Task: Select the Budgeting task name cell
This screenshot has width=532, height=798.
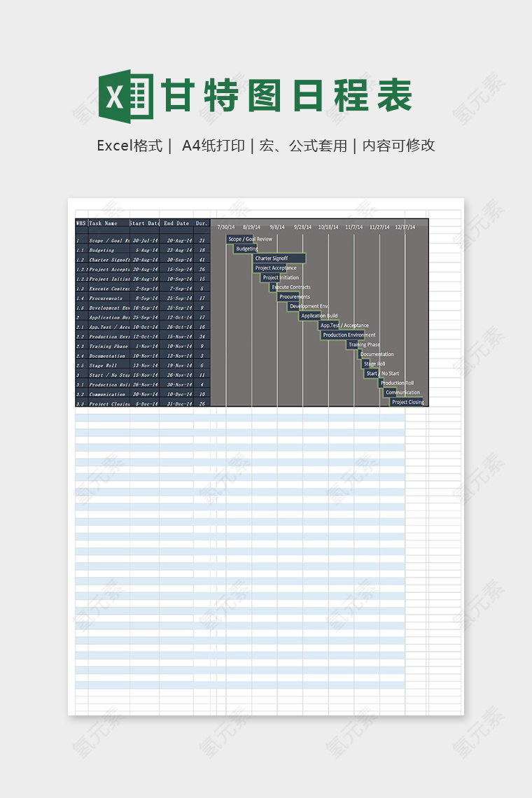Action: pos(109,250)
